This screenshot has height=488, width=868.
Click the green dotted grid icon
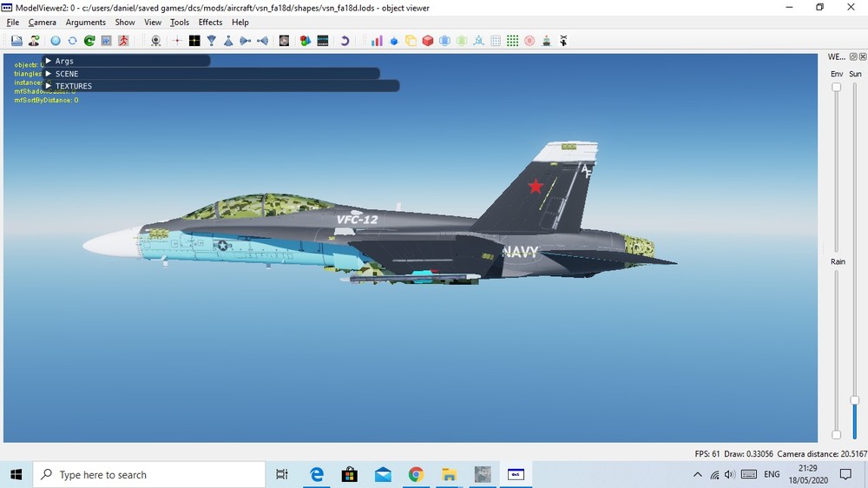click(513, 41)
